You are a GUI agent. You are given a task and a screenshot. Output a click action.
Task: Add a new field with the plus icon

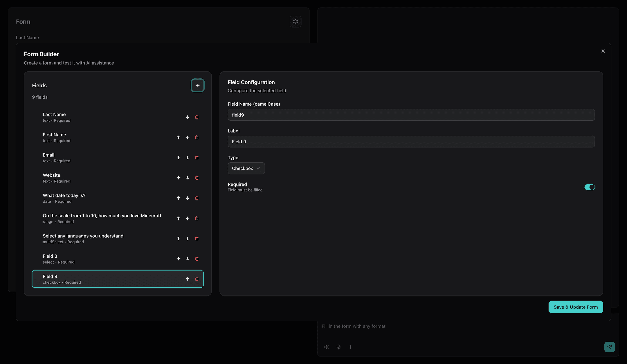[198, 85]
